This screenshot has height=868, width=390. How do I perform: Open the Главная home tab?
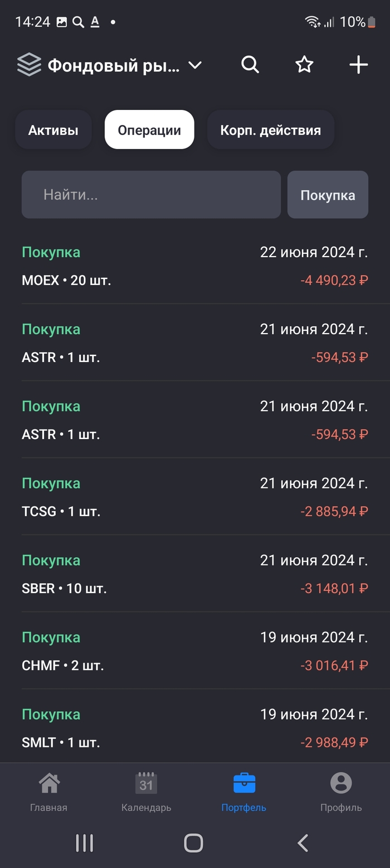(49, 791)
